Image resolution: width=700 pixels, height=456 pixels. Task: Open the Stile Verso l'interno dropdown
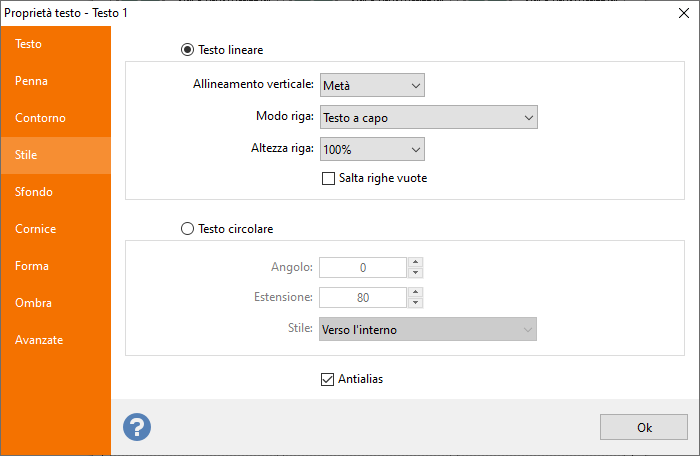click(x=428, y=329)
